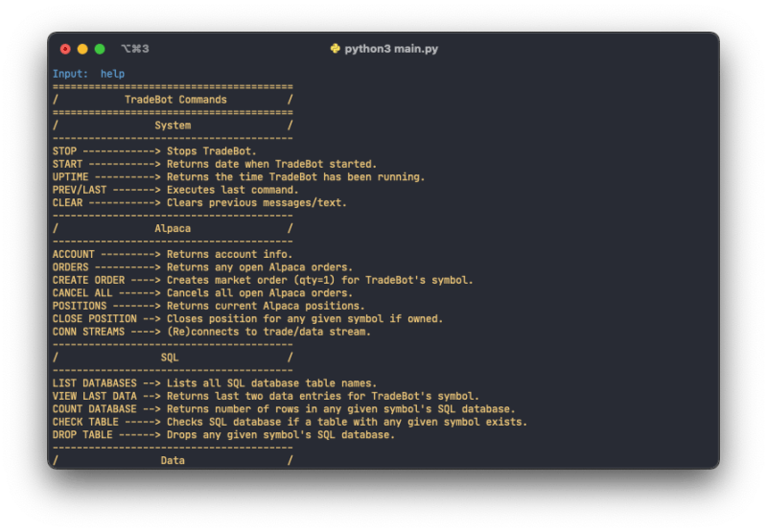
Task: Click the CONN STREAMS command line
Action: [x=211, y=332]
